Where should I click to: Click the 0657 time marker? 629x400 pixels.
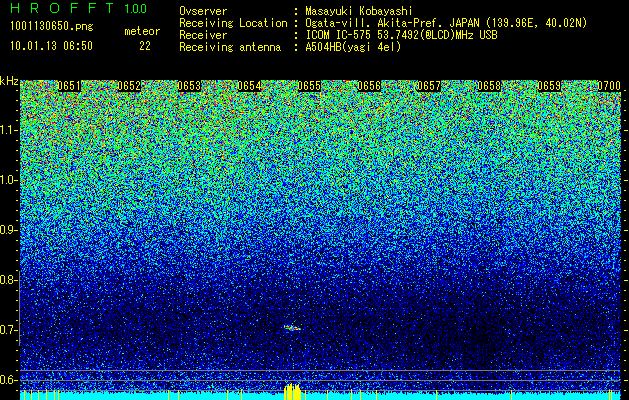(429, 86)
